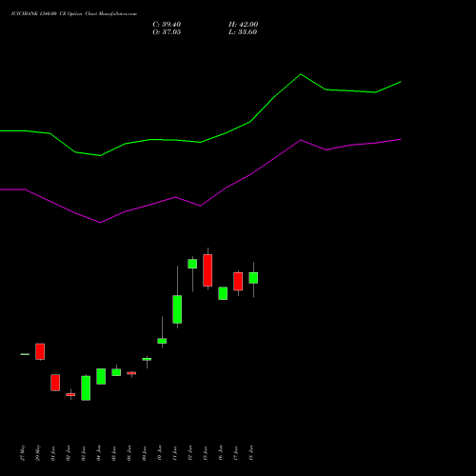Viewport: 476px width, 476px height.
Task: Click the ICICIBANK CE Options chart title
Action: click(x=74, y=14)
